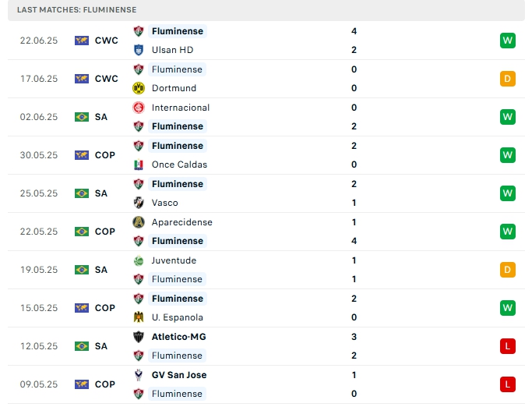Click the L result badge for Atletico-MG match

(x=508, y=346)
